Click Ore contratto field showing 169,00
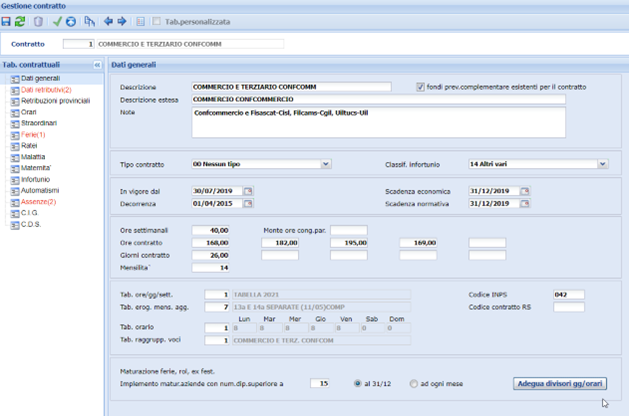Viewport: 629px width, 417px height. pyautogui.click(x=418, y=243)
